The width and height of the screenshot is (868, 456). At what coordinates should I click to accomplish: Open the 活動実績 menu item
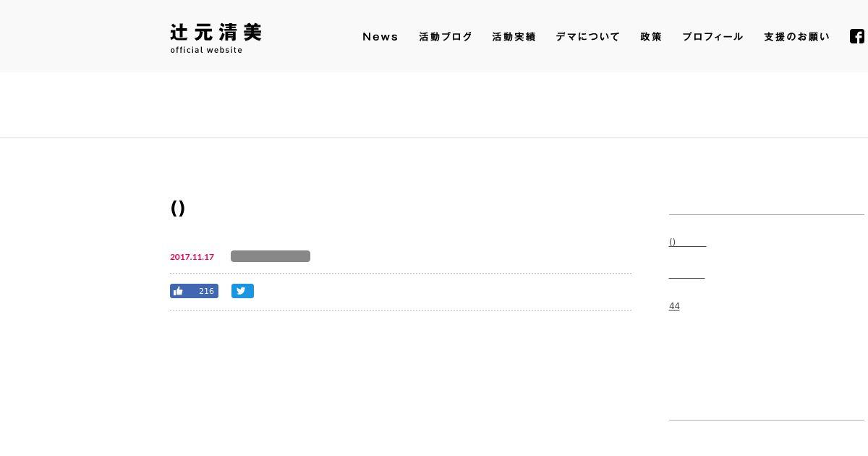514,37
